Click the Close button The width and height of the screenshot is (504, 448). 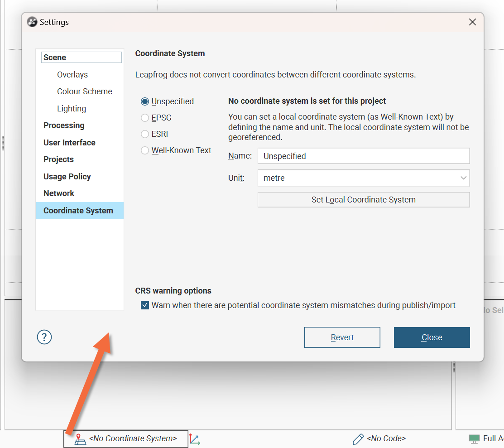click(432, 337)
